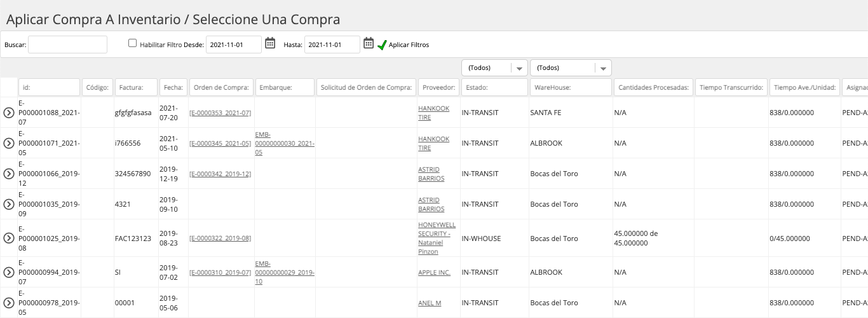Expand row E-P000001066_2019-12 with arrow icon
The width and height of the screenshot is (868, 318).
click(9, 174)
